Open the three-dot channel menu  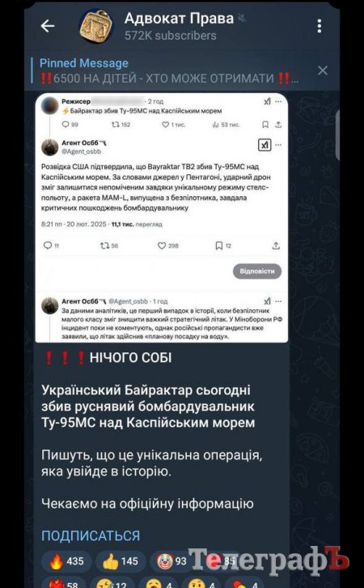pos(319,26)
